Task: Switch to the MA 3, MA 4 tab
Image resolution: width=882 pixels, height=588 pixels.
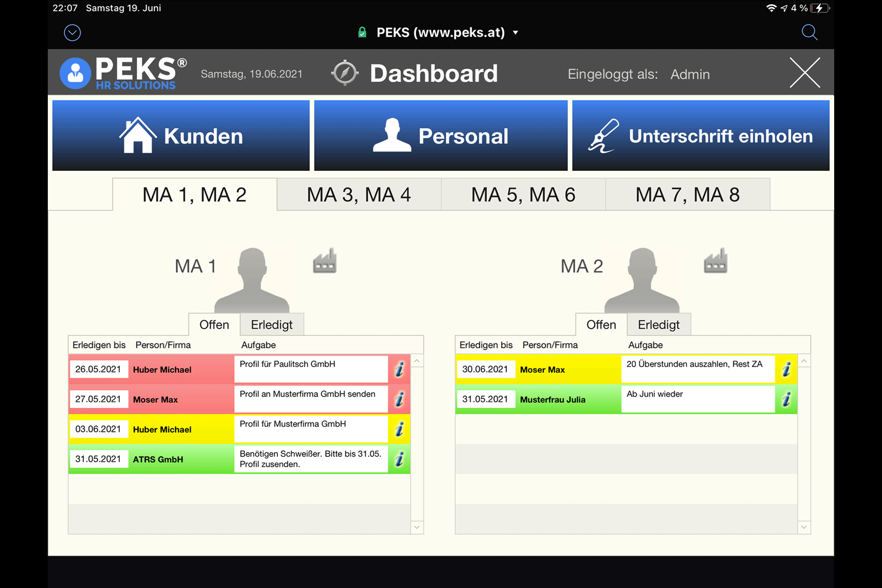Action: point(359,195)
